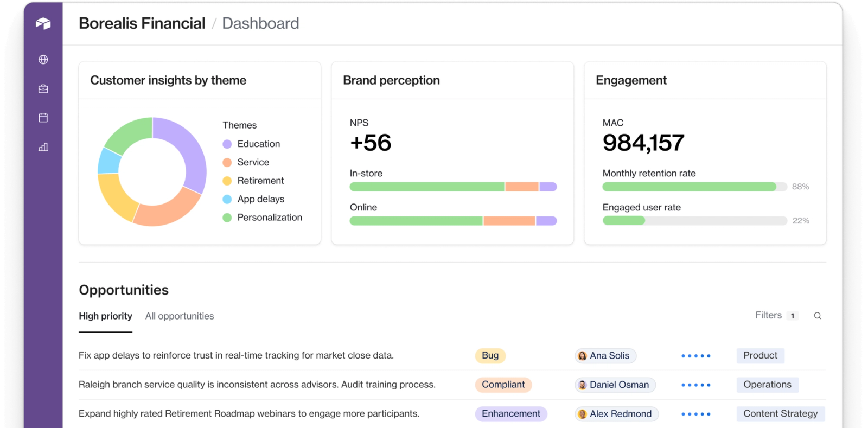Click the Operations team label
868x428 pixels.
[767, 385]
